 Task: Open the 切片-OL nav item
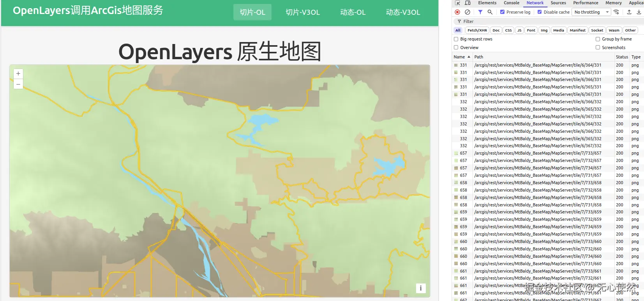(252, 12)
